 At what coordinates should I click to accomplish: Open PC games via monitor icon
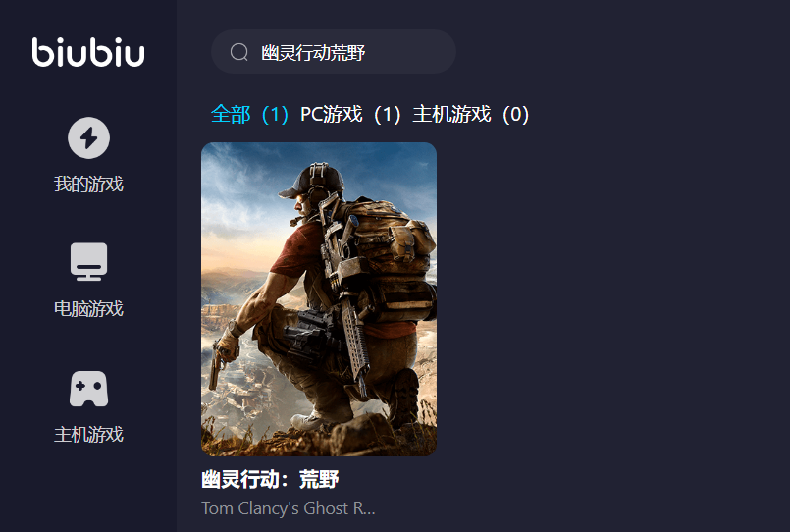[x=88, y=261]
